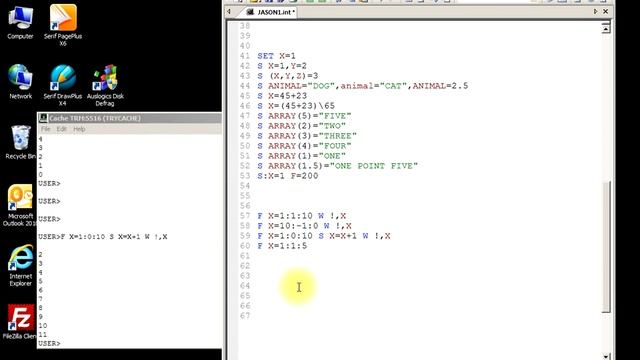Screen dimensions: 640x360
Task: Click line S ARRAY(4)="FOUR"
Action: coord(304,146)
